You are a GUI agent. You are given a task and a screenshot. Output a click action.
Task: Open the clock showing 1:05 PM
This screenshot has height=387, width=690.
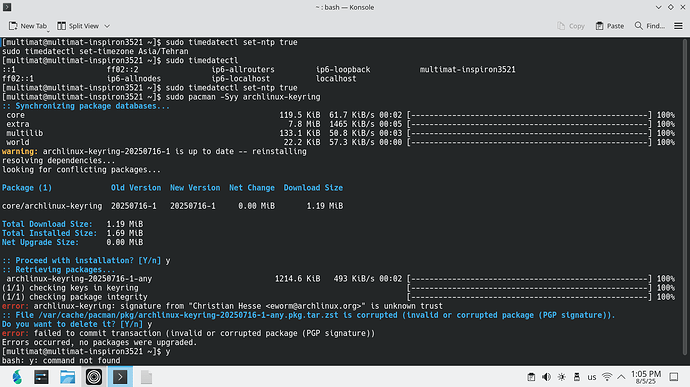[646, 377]
